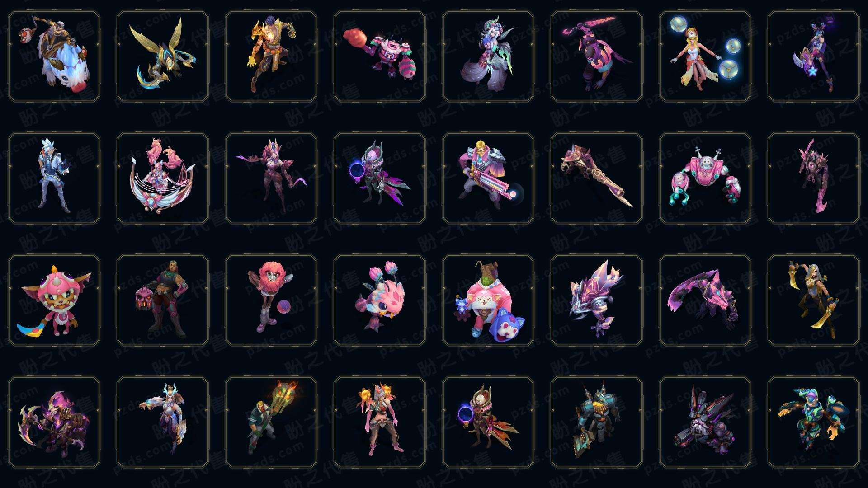Choose the pink cat pajama giant skin

[x=488, y=300]
